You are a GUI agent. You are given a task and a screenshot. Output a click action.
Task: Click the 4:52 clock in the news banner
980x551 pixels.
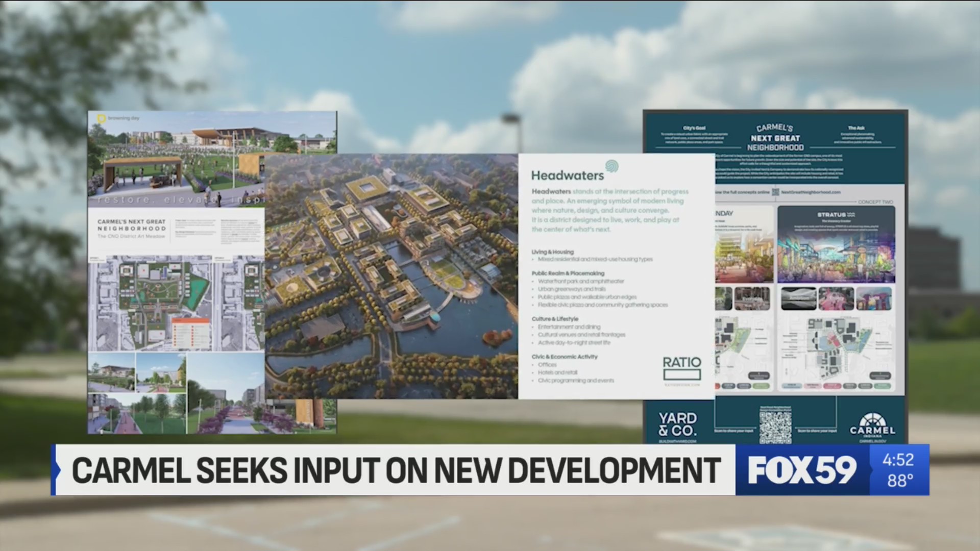(x=898, y=460)
